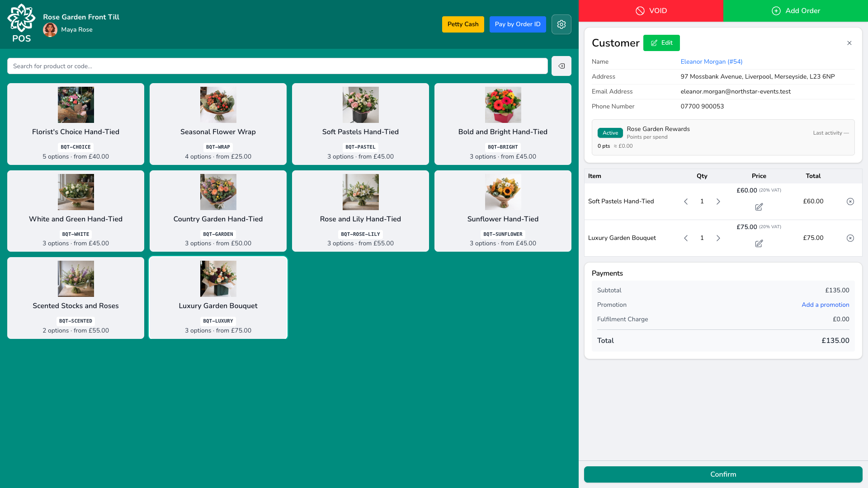Click the BQT-SCENTED product code
The height and width of the screenshot is (488, 868).
76,321
